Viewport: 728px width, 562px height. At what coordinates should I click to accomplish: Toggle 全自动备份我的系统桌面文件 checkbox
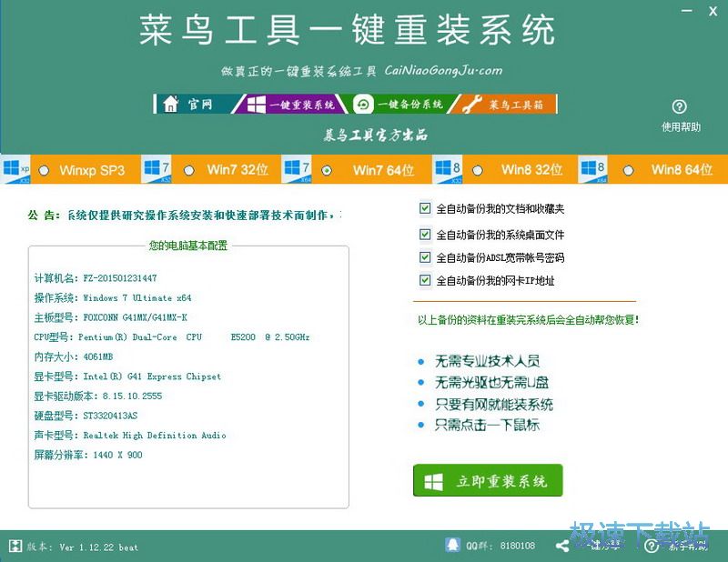[x=425, y=234]
